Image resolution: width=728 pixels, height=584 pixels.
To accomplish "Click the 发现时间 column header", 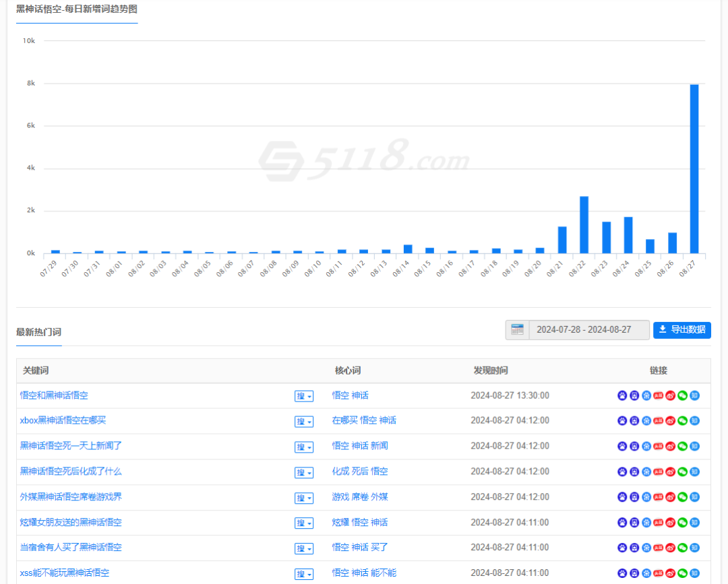I will pos(490,370).
